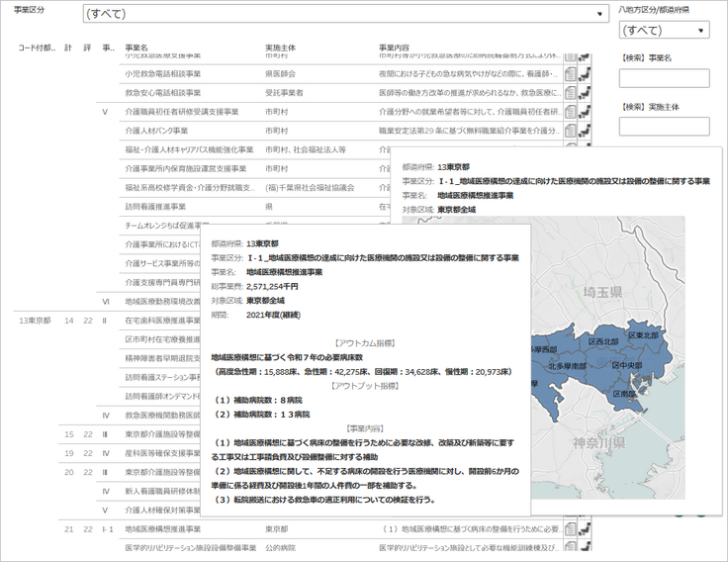Click map icon for 介護人材バンク事業 row

point(586,130)
